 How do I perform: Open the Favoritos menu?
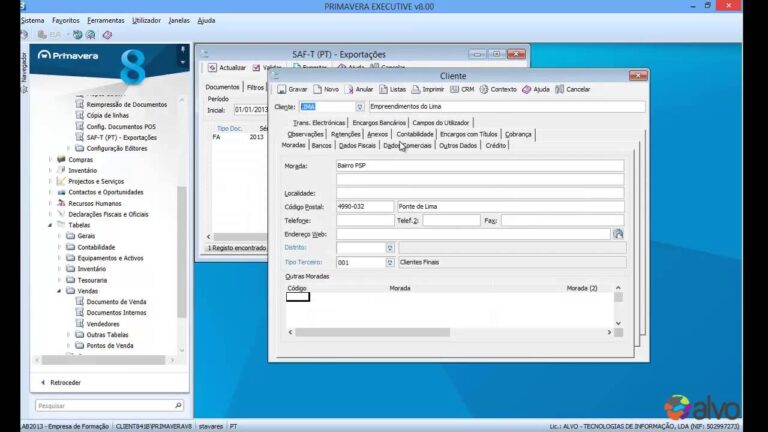[66, 21]
